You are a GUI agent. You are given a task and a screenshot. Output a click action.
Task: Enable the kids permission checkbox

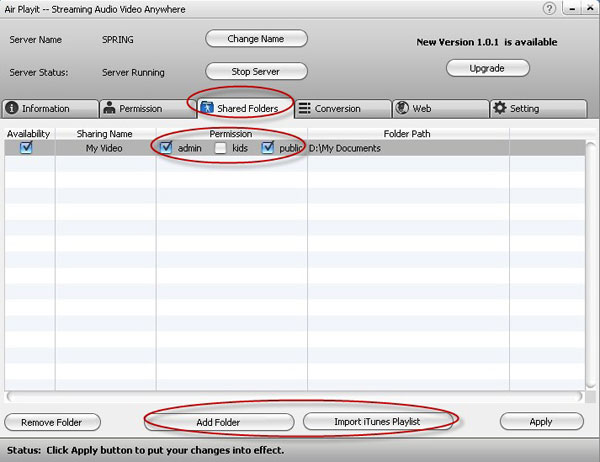220,148
